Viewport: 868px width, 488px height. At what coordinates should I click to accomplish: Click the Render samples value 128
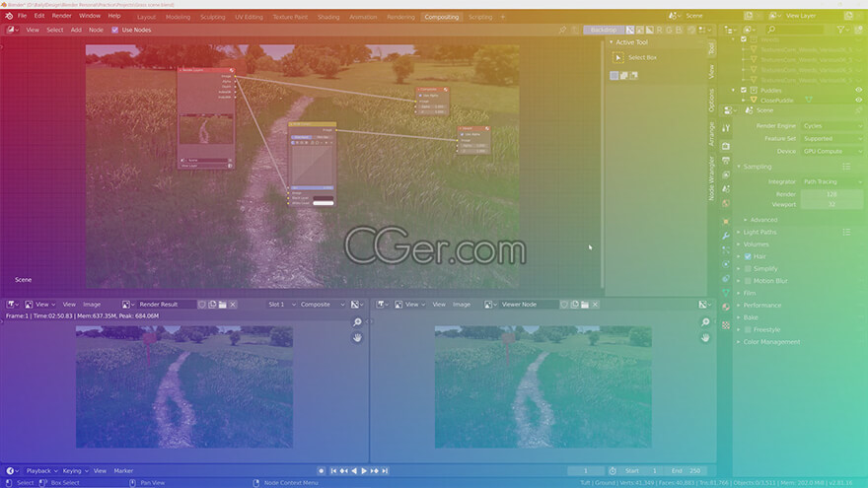tap(832, 195)
